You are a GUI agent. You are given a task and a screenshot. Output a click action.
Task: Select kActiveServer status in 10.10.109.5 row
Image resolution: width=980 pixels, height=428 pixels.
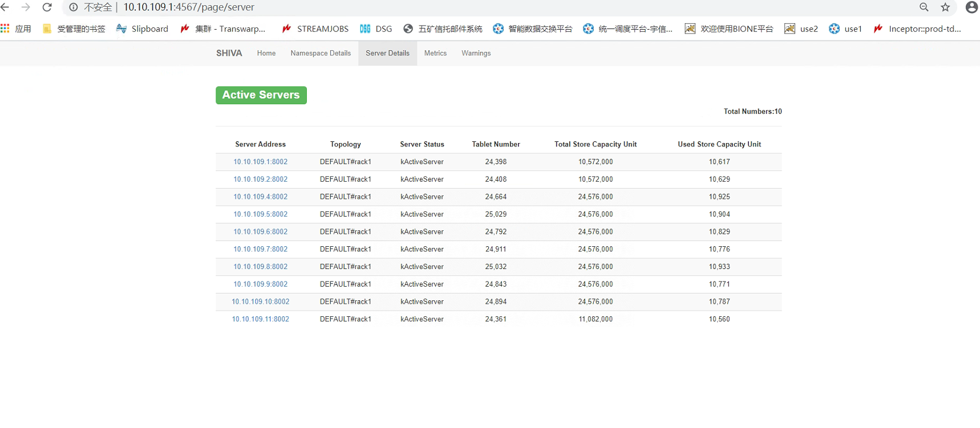pos(422,214)
